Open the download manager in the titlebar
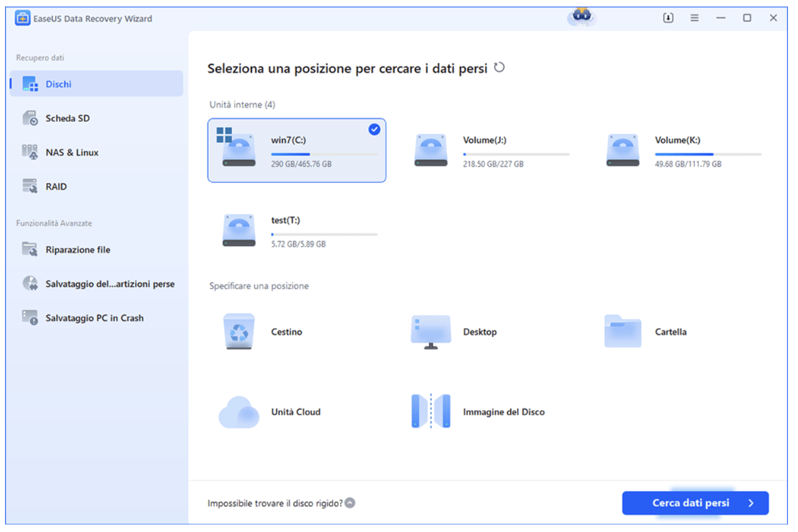 pos(668,18)
